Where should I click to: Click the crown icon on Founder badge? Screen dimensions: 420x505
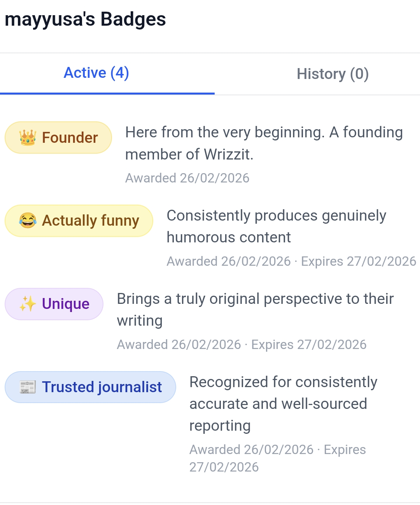(x=28, y=138)
